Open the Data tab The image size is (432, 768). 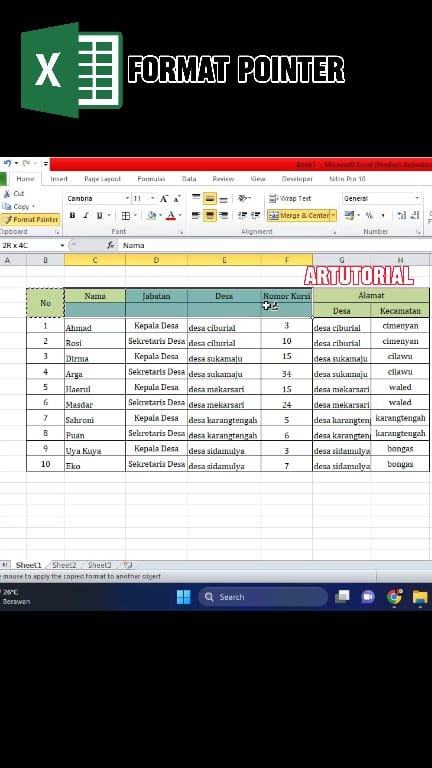pos(189,179)
